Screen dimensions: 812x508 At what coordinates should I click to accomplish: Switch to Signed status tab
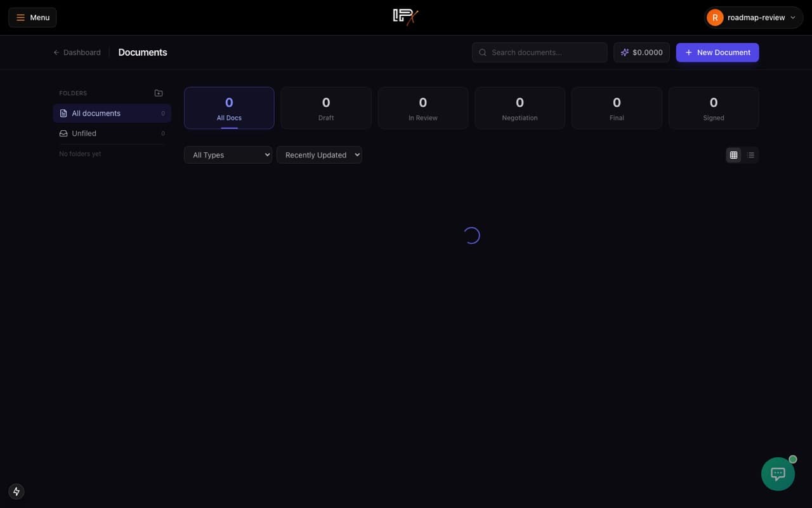(714, 108)
